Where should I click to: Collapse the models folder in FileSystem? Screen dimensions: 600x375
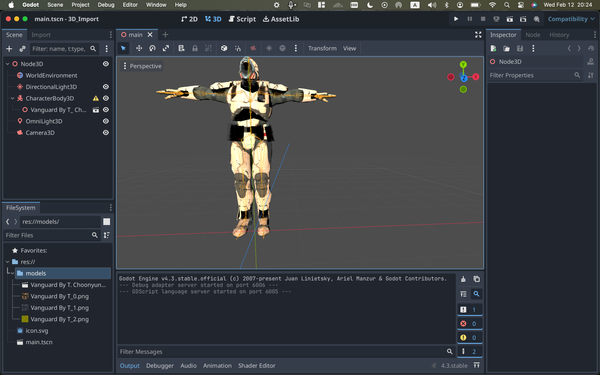tap(13, 273)
